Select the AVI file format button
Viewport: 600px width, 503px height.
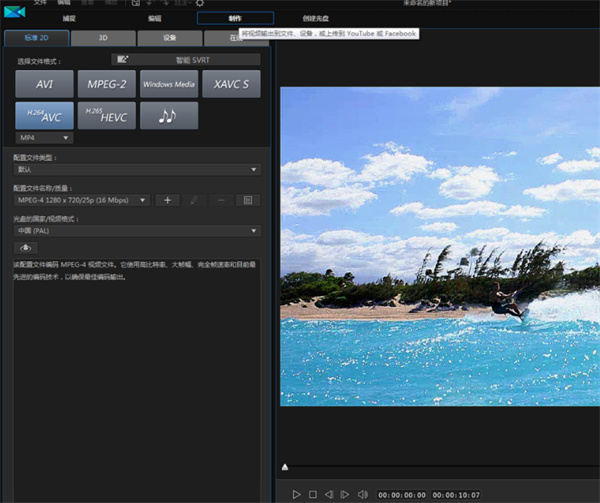pyautogui.click(x=43, y=84)
